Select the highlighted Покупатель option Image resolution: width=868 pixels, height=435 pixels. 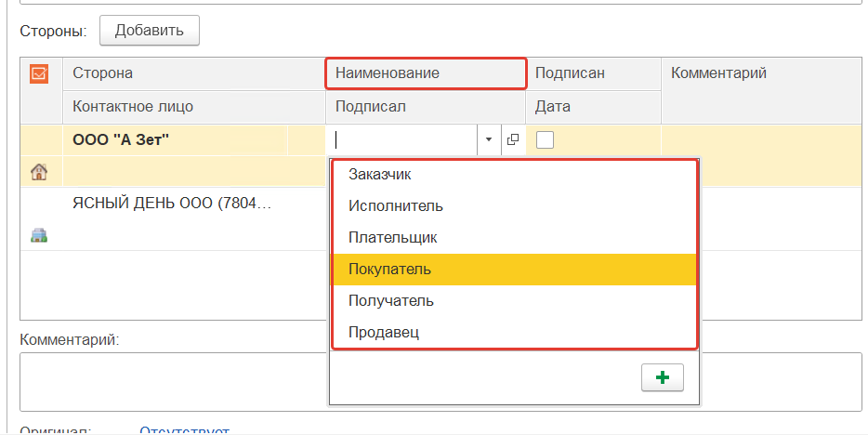[x=389, y=270]
